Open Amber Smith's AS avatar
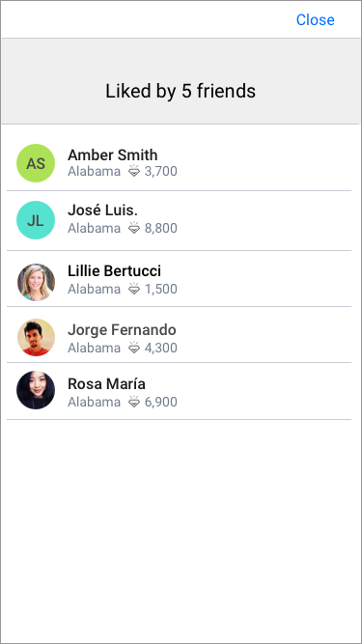This screenshot has width=362, height=644. pos(36,163)
